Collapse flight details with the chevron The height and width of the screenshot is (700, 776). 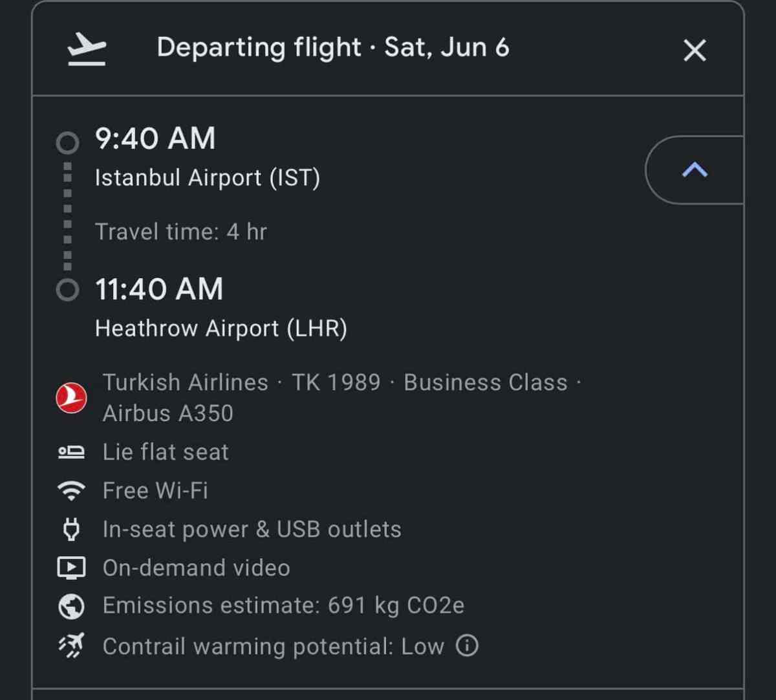point(695,170)
